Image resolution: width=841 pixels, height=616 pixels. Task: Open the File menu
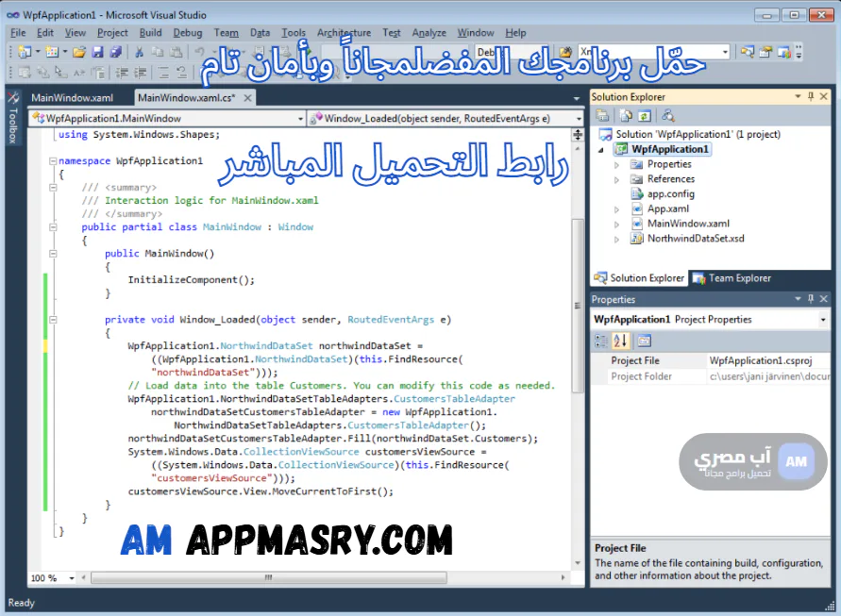18,33
